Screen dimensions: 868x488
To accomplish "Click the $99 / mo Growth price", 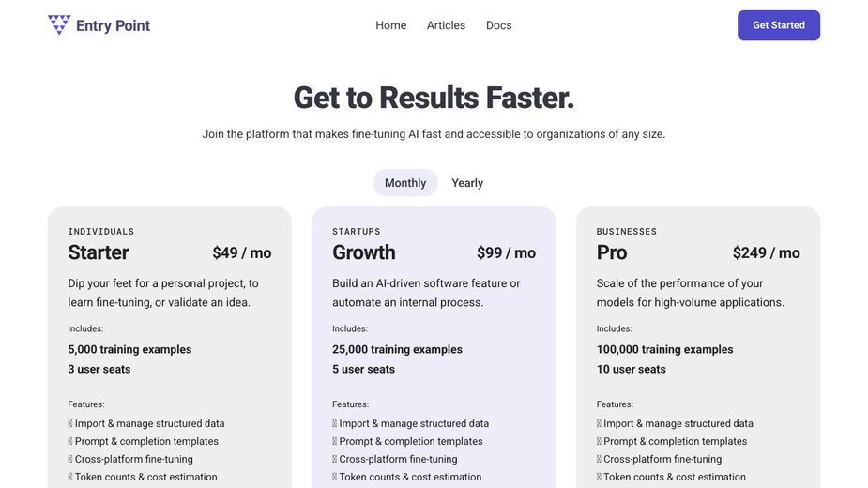I will tap(506, 253).
